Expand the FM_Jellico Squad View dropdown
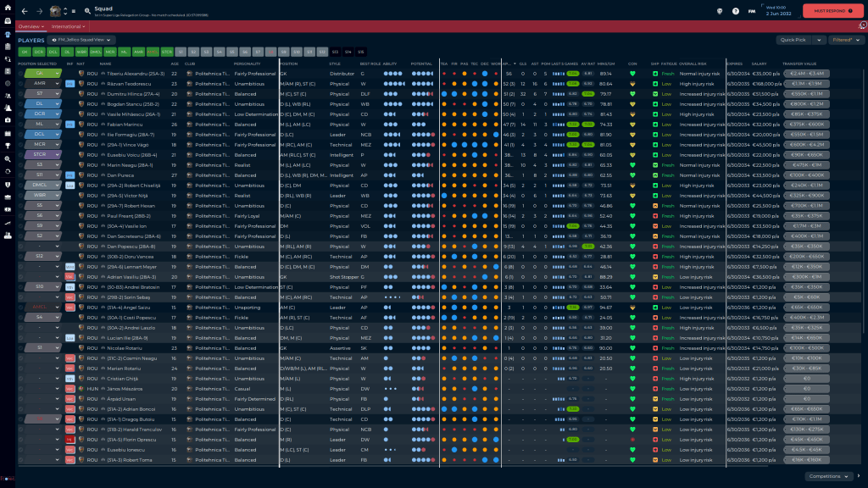This screenshot has height=488, width=868. (82, 40)
